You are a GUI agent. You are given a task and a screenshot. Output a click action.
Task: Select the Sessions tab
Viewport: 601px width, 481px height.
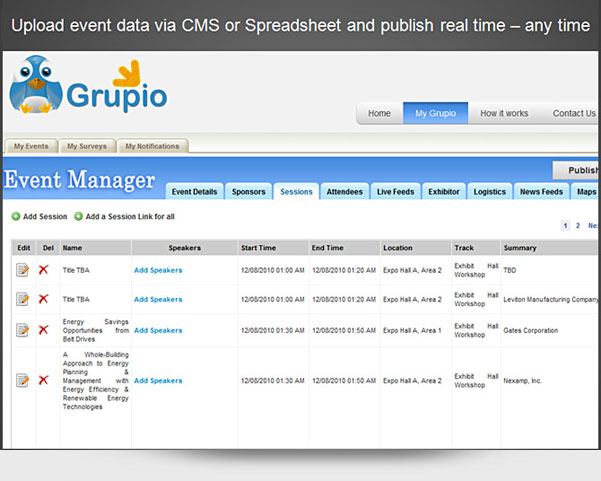coord(296,192)
